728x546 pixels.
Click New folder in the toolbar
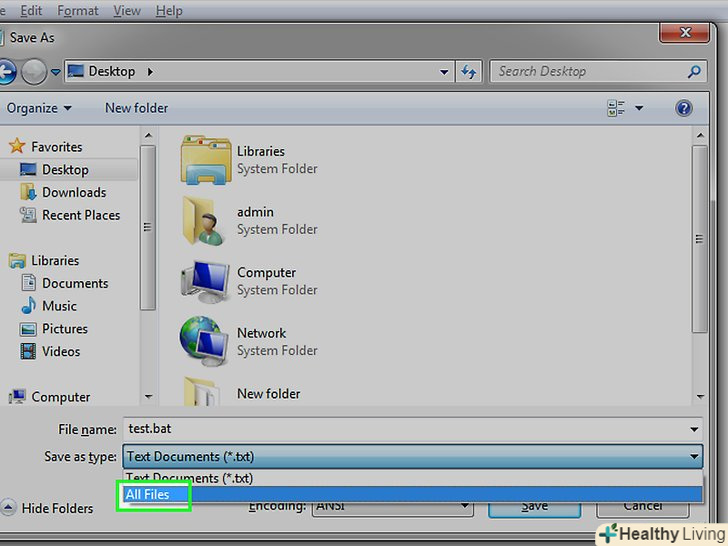pyautogui.click(x=136, y=108)
